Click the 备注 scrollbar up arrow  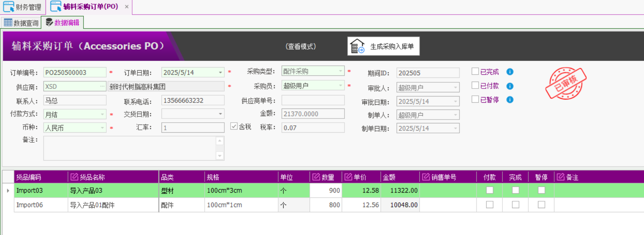(219, 141)
